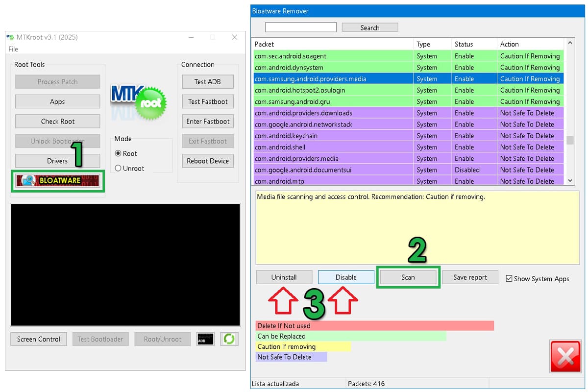Sort by the Status column header
Viewport: 588px width, 392px height.
(474, 44)
